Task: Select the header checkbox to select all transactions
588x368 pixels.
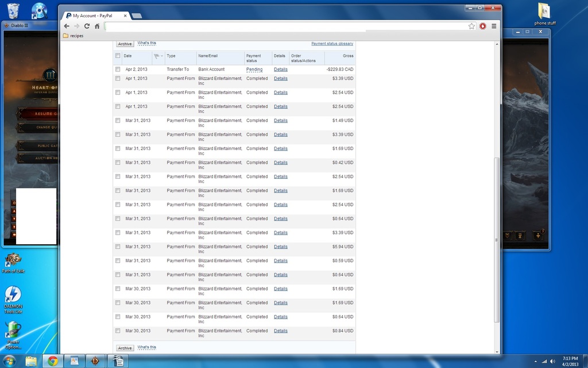Action: click(117, 56)
